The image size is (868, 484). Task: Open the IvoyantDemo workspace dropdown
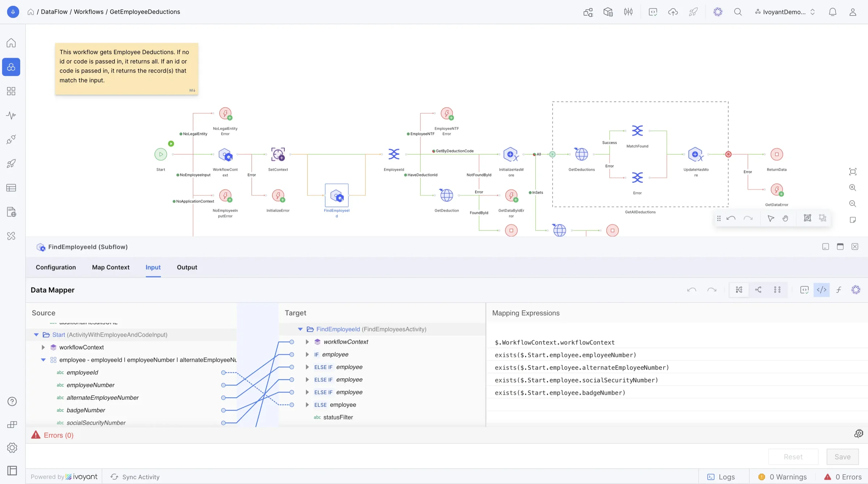785,12
